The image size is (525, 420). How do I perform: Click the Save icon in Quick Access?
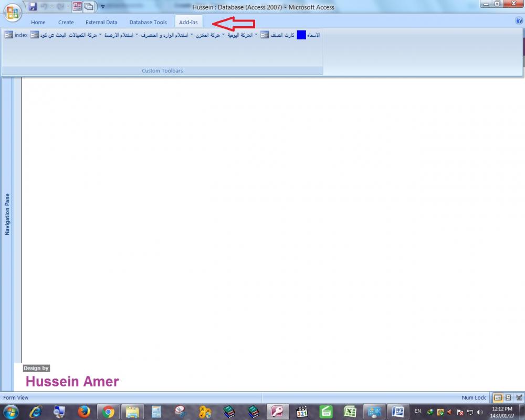[x=33, y=7]
